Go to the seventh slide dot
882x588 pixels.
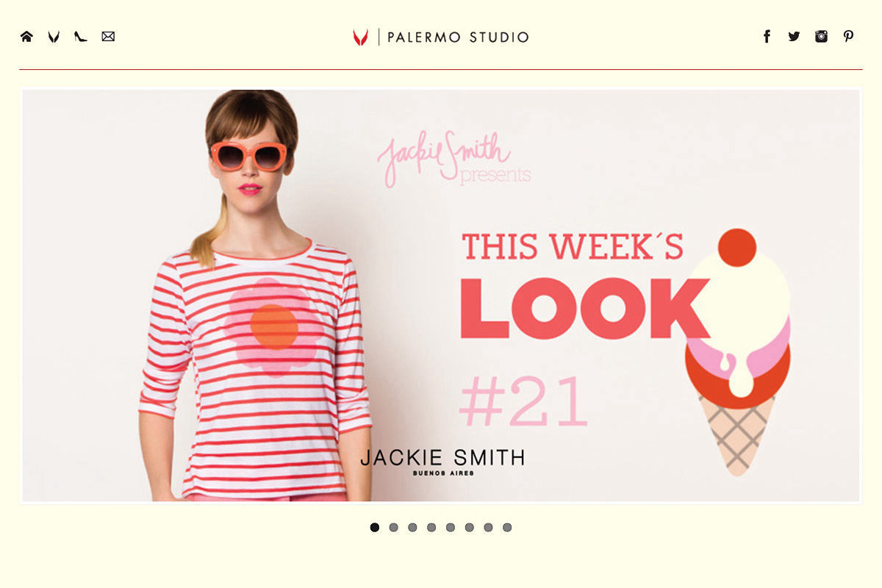tap(488, 527)
